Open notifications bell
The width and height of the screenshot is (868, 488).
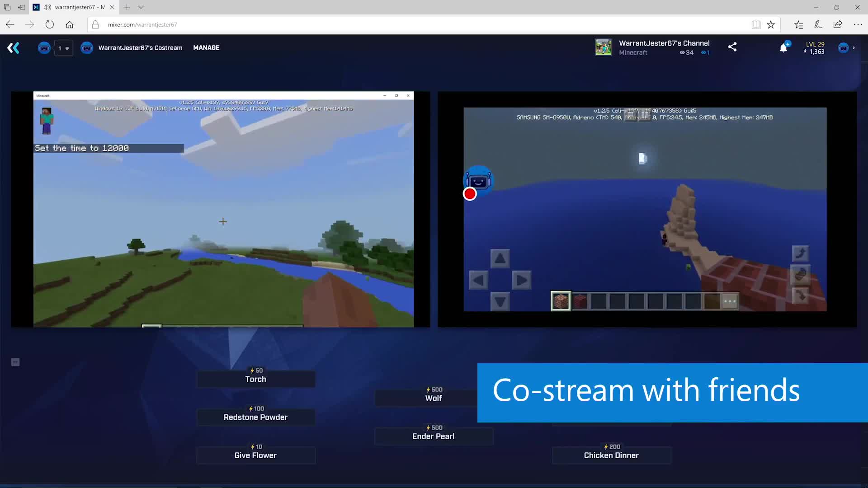coord(783,48)
